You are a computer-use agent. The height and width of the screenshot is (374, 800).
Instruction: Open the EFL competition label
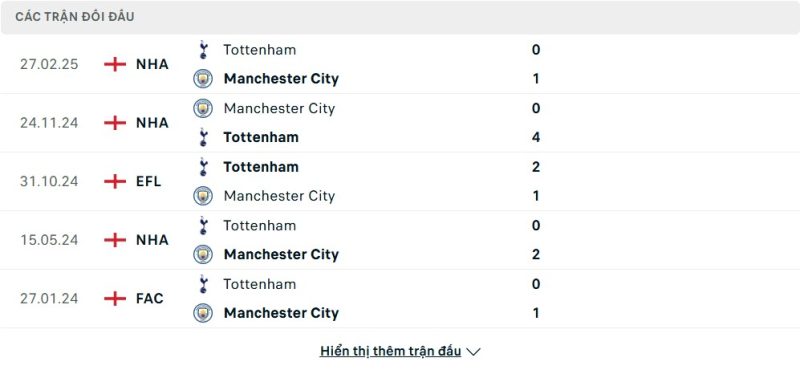tap(148, 181)
